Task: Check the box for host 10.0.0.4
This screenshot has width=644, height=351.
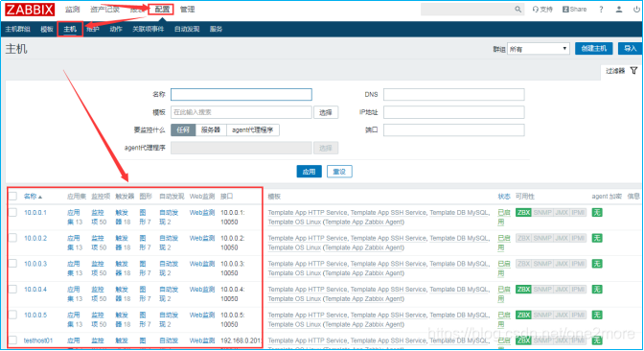Action: (13, 290)
